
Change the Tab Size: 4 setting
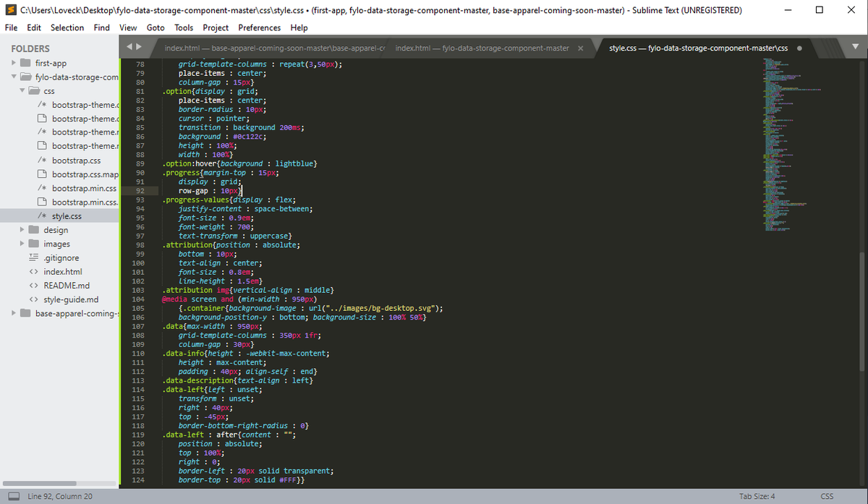(x=757, y=497)
